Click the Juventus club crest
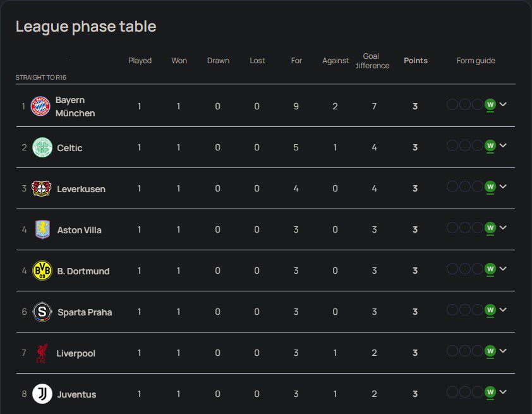This screenshot has width=532, height=414. [42, 394]
